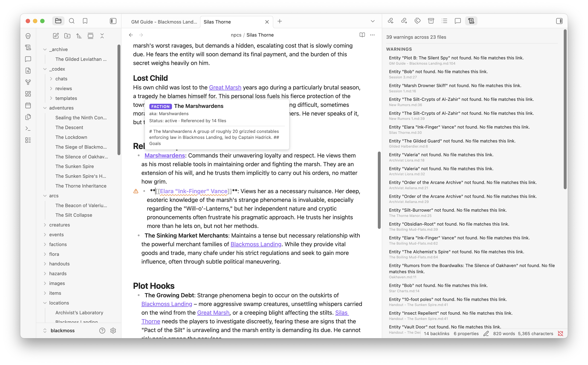Open the canvas grid icon in ribbon
This screenshot has width=588, height=365.
[x=28, y=94]
